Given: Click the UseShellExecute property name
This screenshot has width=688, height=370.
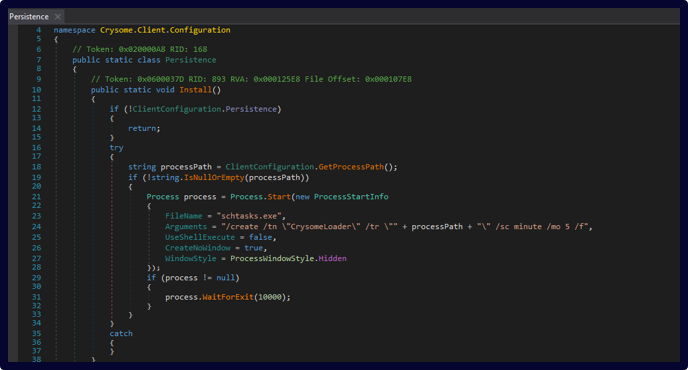Looking at the screenshot, I should [200, 237].
